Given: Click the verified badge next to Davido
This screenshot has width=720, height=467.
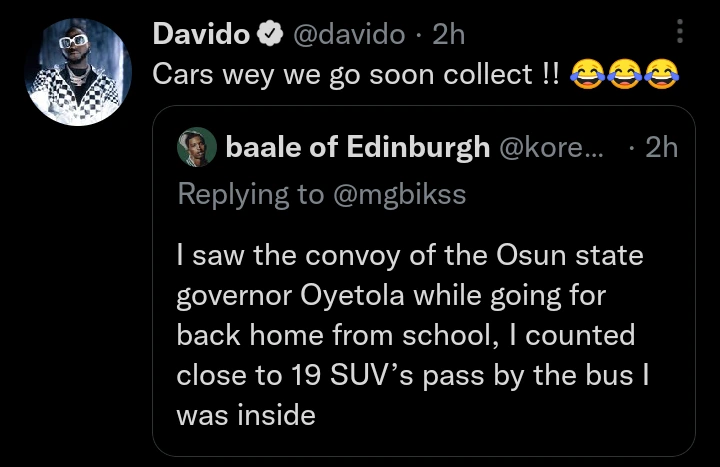Looking at the screenshot, I should pyautogui.click(x=269, y=35).
